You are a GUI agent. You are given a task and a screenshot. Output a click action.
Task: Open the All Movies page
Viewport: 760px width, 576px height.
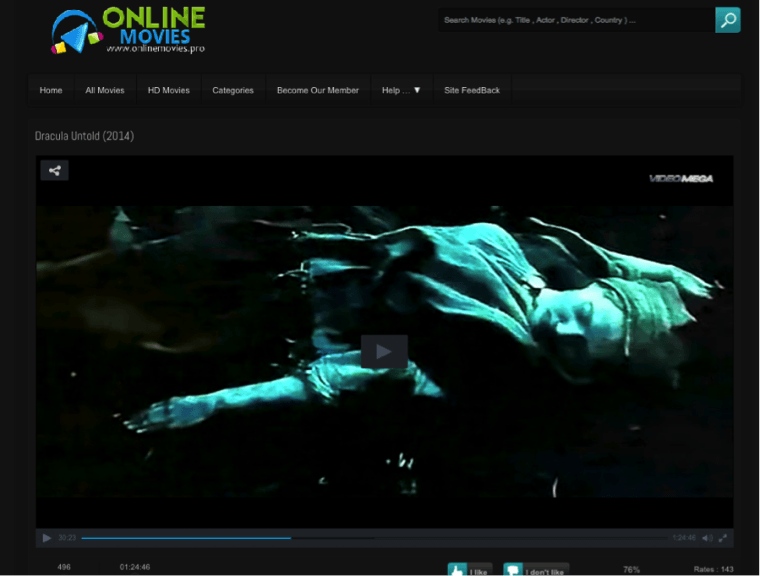pyautogui.click(x=105, y=90)
